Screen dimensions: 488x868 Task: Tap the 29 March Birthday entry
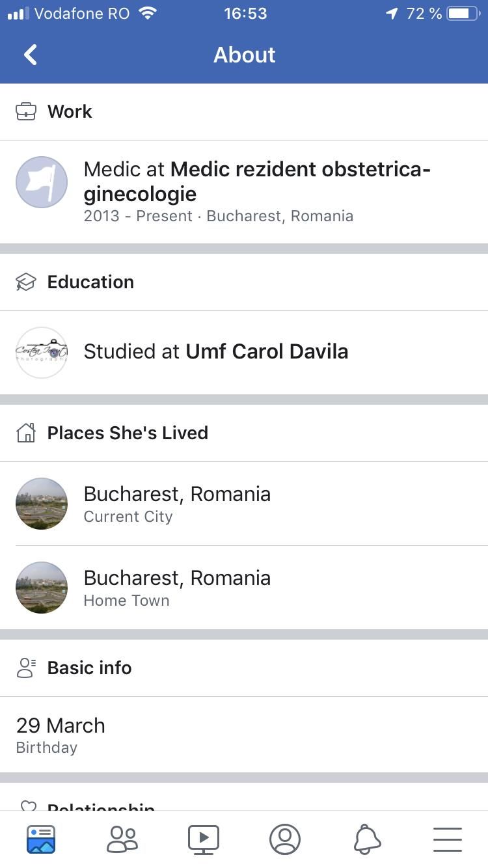(244, 735)
